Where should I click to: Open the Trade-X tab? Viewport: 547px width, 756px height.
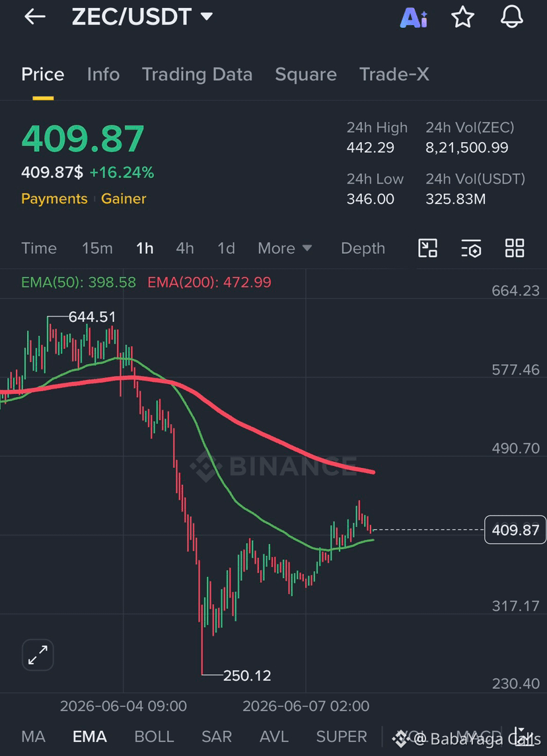394,75
